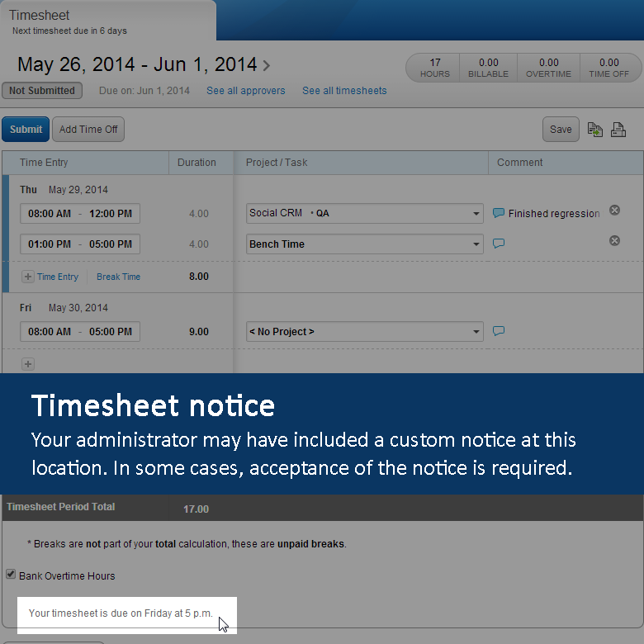Image resolution: width=644 pixels, height=644 pixels.
Task: Add Break Time on Thursday
Action: pos(118,277)
